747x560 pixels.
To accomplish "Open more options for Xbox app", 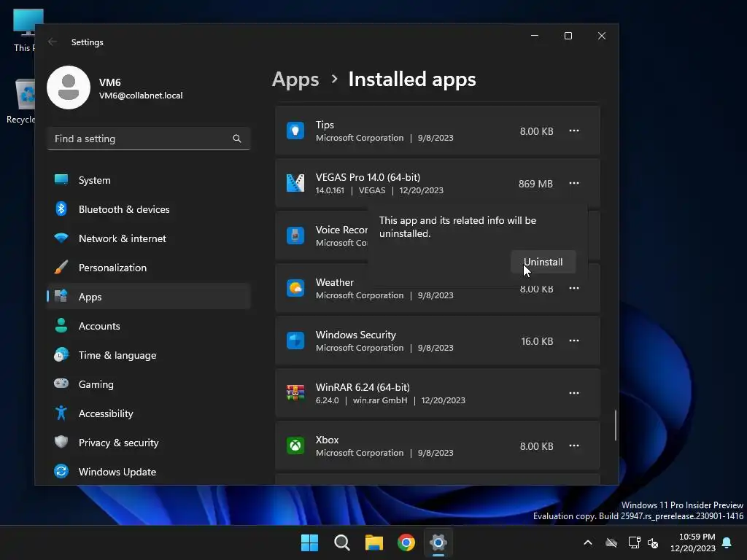I will 574,446.
